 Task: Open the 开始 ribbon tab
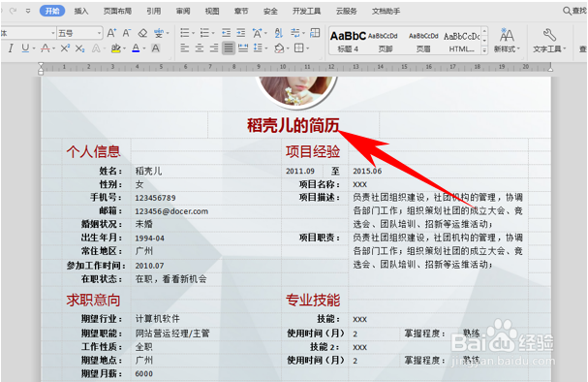52,11
